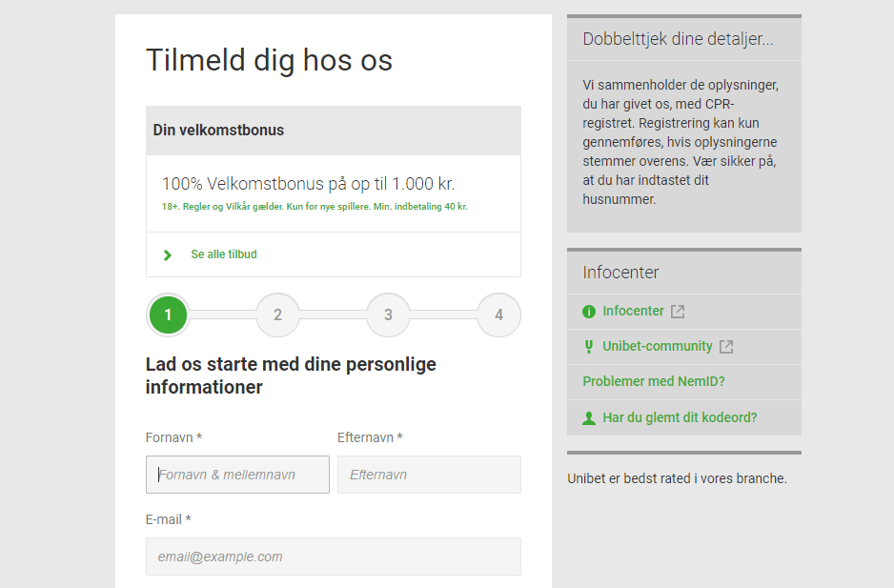Open the Se alle tilbud link
894x588 pixels.
pos(223,254)
